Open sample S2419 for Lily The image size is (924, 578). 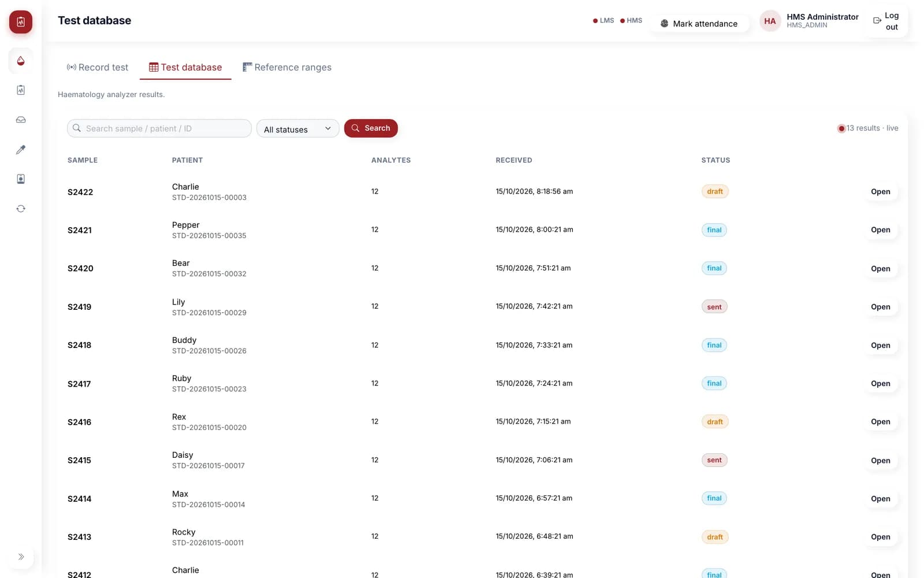[881, 307]
